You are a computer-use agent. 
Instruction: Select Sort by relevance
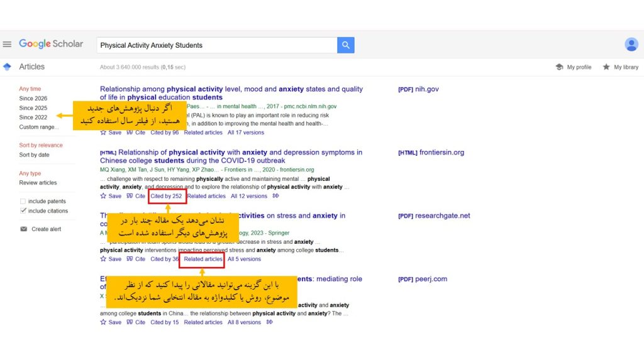(41, 145)
